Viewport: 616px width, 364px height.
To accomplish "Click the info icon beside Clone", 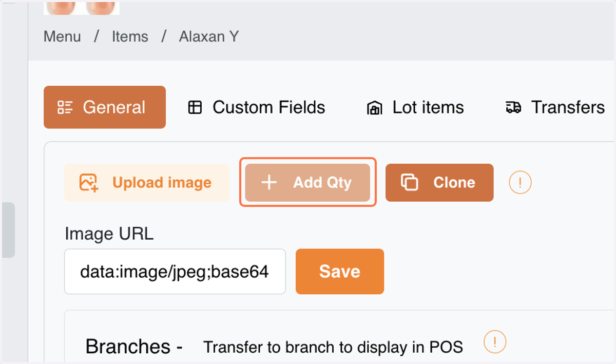I will pos(520,182).
